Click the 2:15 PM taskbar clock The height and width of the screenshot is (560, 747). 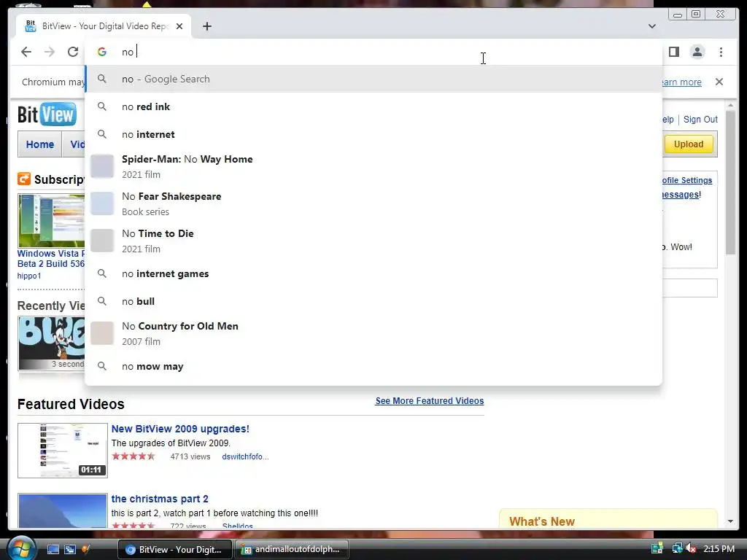[719, 549]
